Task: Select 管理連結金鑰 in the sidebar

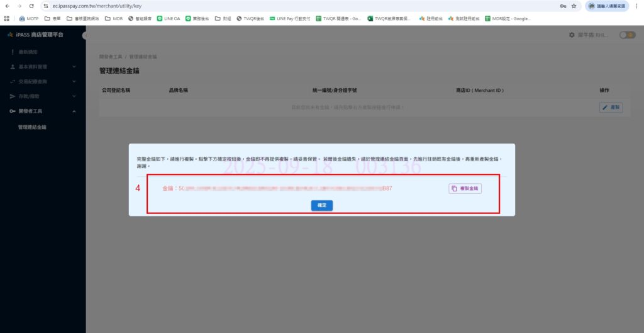Action: 32,127
